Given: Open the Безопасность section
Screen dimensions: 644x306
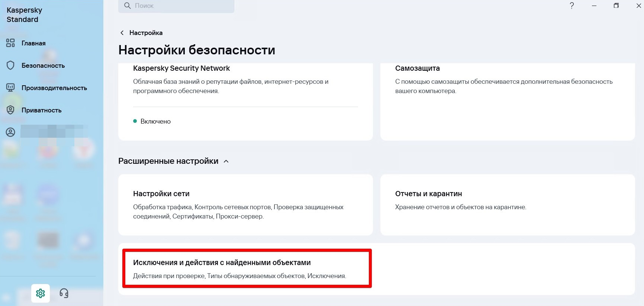Looking at the screenshot, I should pos(43,66).
